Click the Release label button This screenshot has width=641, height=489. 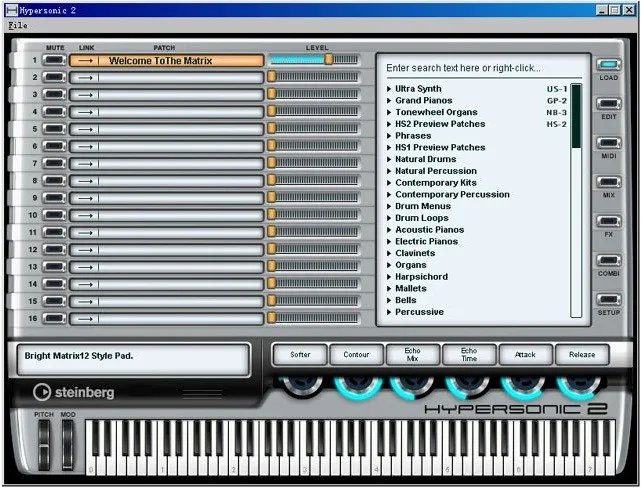[582, 354]
